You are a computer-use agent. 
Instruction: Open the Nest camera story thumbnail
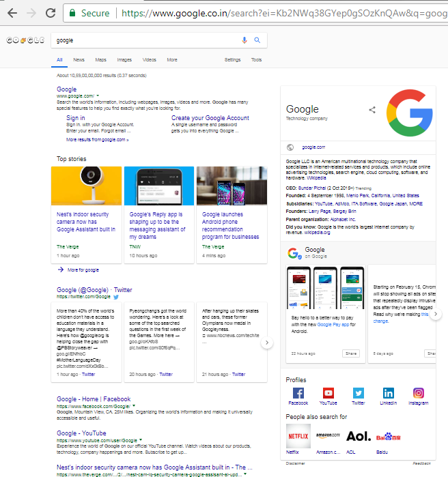(x=87, y=186)
